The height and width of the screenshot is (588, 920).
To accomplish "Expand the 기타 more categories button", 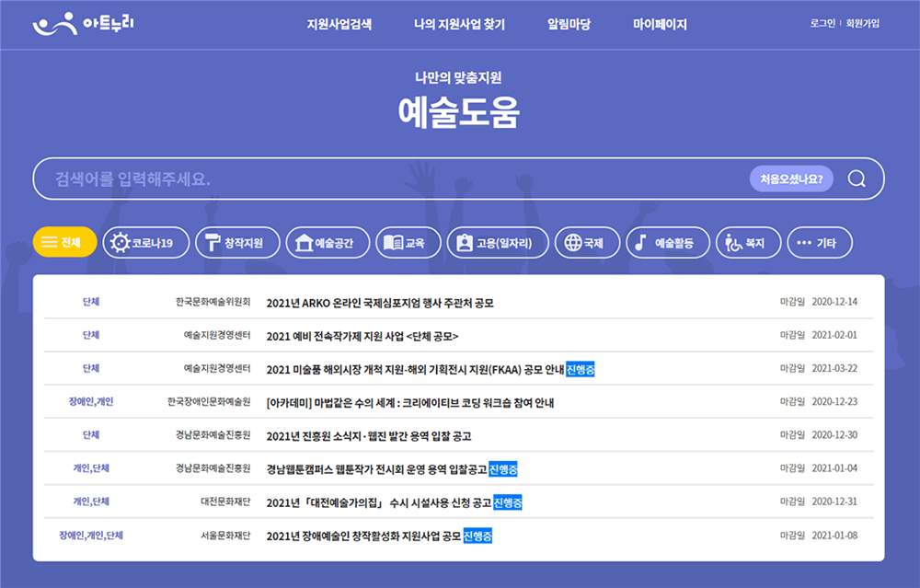I will [x=819, y=243].
